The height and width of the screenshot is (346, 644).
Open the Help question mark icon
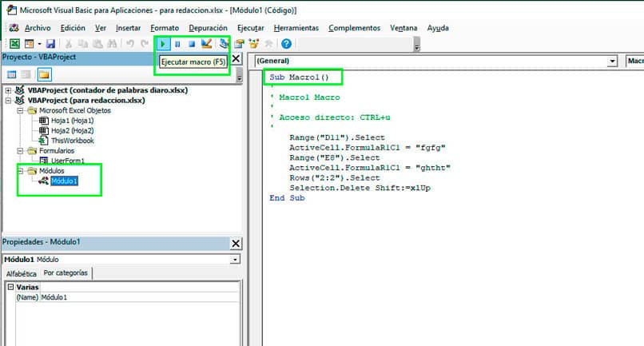[x=286, y=44]
